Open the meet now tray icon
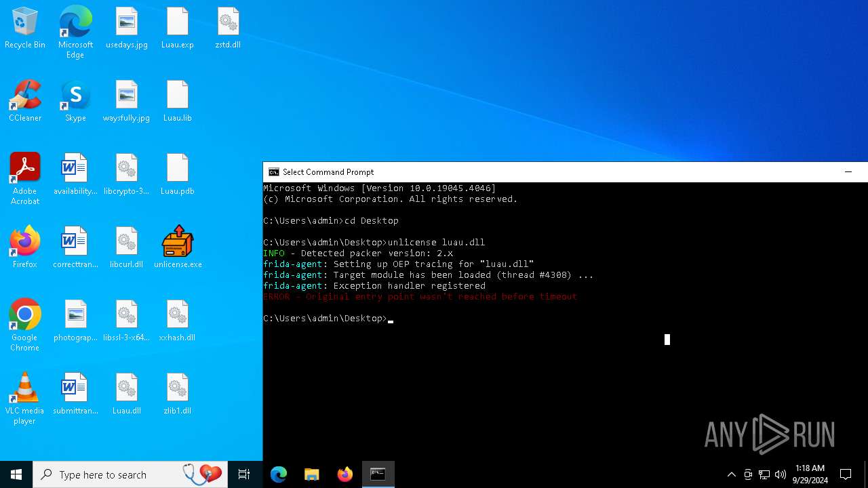This screenshot has height=488, width=868. click(748, 474)
